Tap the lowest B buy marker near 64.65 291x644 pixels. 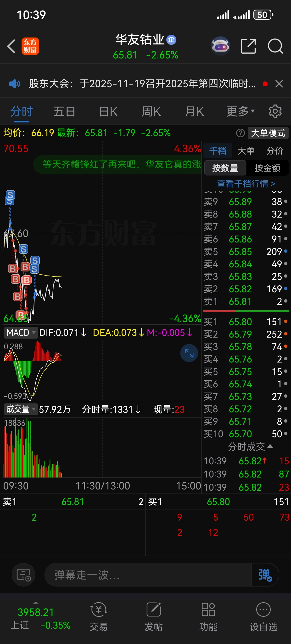(x=21, y=315)
